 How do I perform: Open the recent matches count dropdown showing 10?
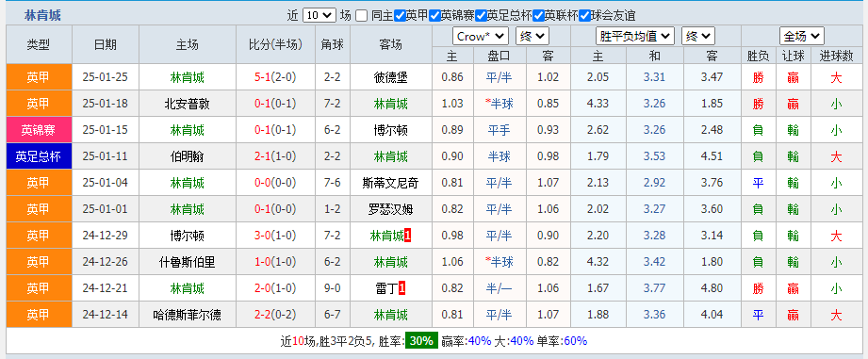click(319, 15)
